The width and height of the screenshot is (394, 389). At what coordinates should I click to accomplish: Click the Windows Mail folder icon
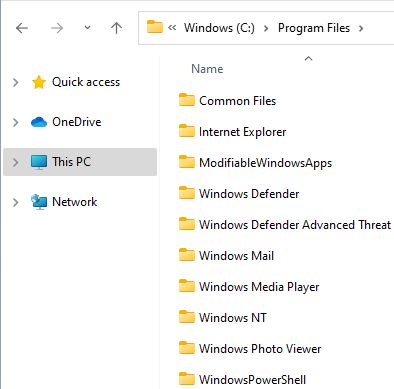tap(187, 255)
